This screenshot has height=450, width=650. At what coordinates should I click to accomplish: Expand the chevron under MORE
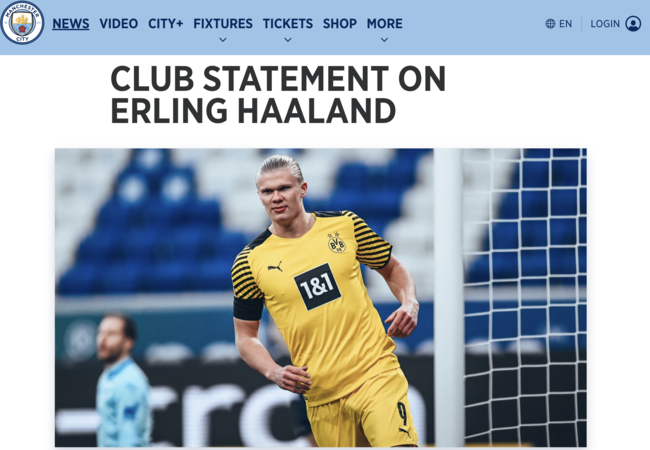[x=384, y=40]
